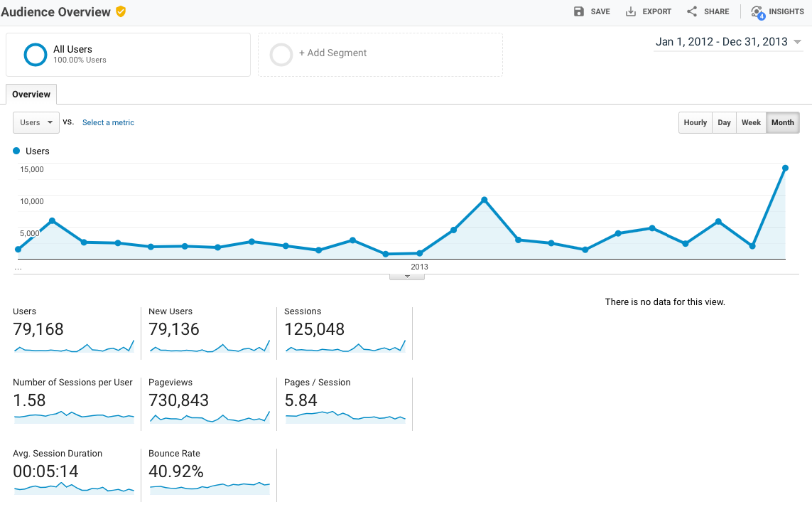Open the Insights icon with badge
The height and width of the screenshot is (507, 812).
pos(757,12)
